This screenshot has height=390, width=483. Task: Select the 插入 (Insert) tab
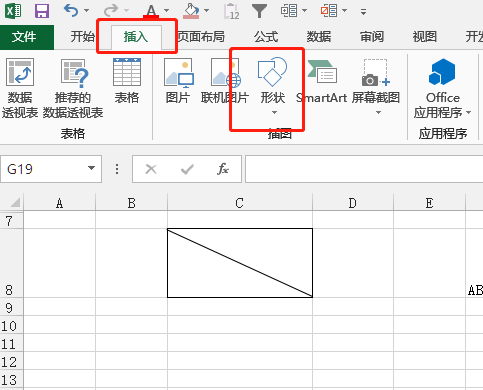[x=136, y=37]
